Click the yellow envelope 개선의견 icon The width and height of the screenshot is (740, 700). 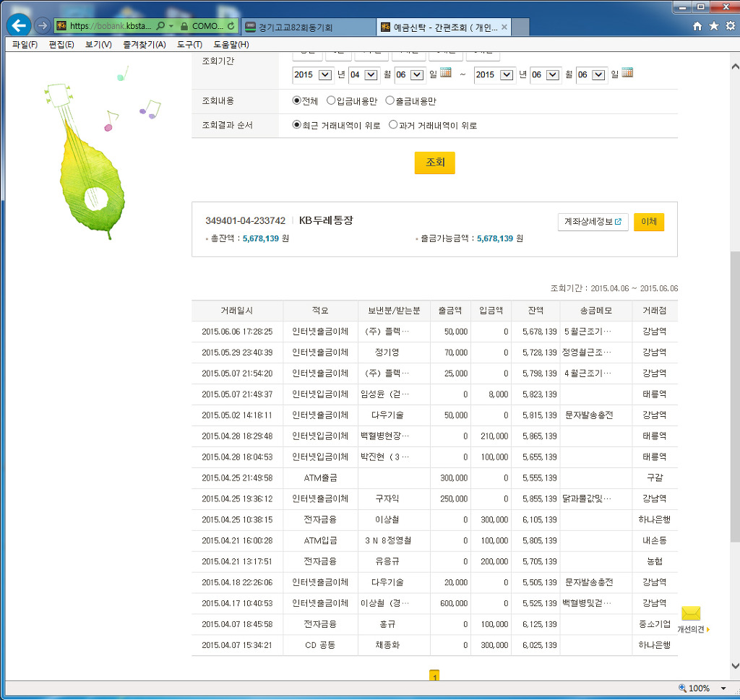click(691, 614)
